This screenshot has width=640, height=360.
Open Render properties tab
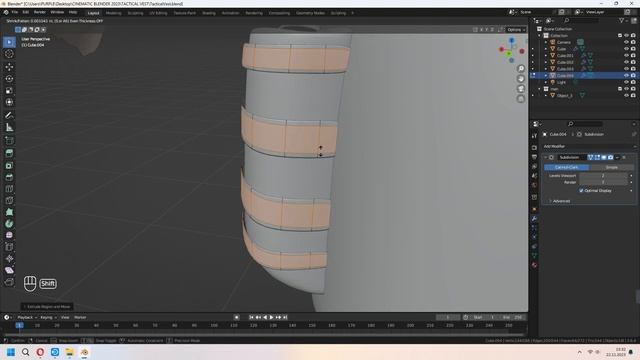pos(534,147)
